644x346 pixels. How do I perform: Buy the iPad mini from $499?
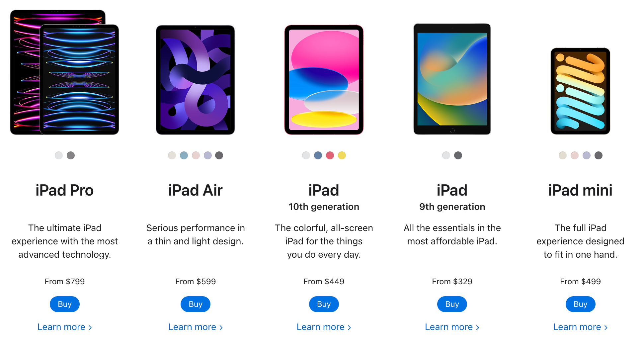click(x=581, y=304)
